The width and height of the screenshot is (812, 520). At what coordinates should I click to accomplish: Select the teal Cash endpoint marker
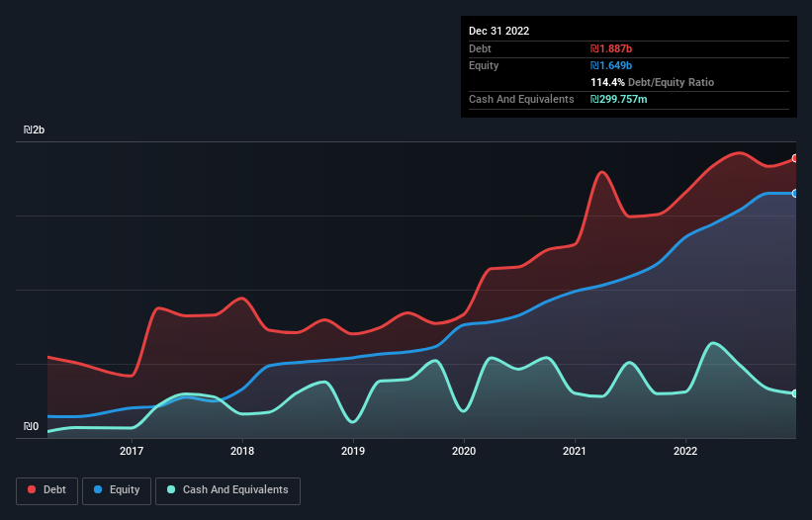[x=795, y=393]
